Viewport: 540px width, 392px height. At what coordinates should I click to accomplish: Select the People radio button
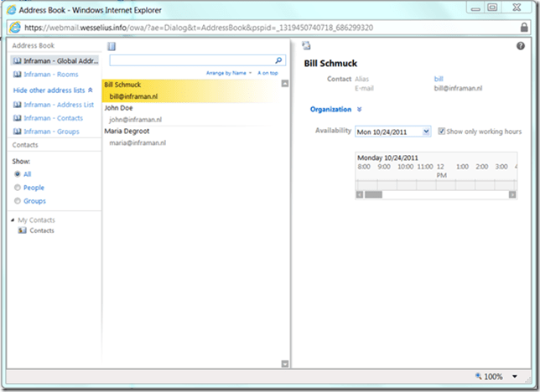pos(18,188)
